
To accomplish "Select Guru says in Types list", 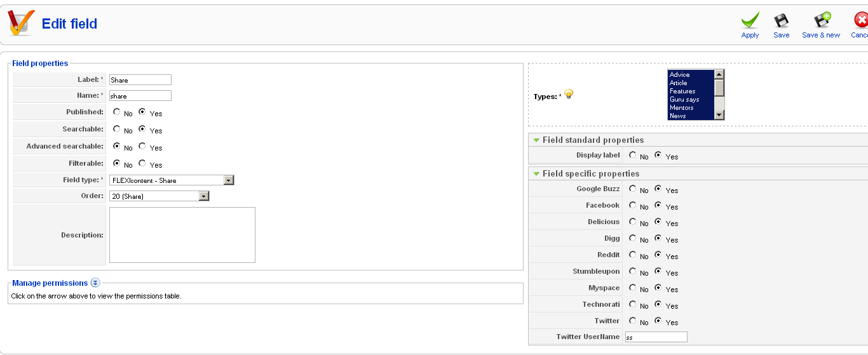I will point(684,100).
